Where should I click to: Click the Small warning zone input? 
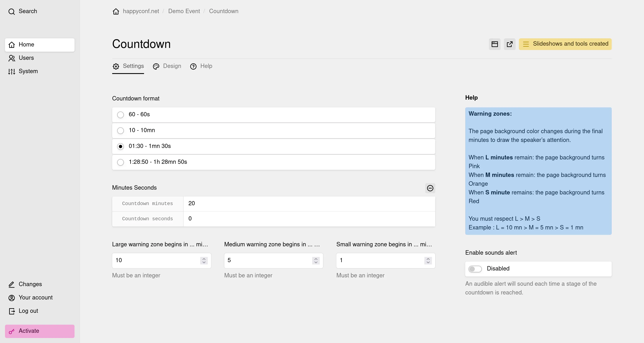pyautogui.click(x=385, y=260)
